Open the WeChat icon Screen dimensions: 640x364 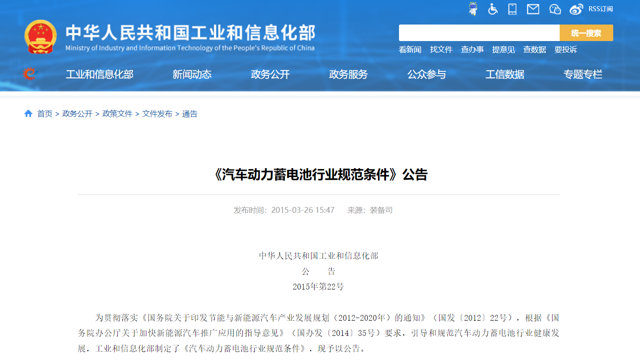555,9
